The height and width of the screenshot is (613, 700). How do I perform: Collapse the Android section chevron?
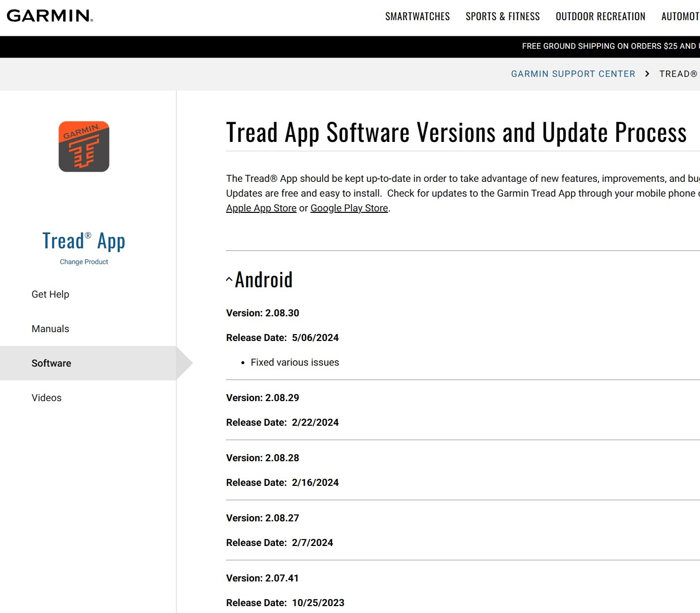tap(229, 279)
